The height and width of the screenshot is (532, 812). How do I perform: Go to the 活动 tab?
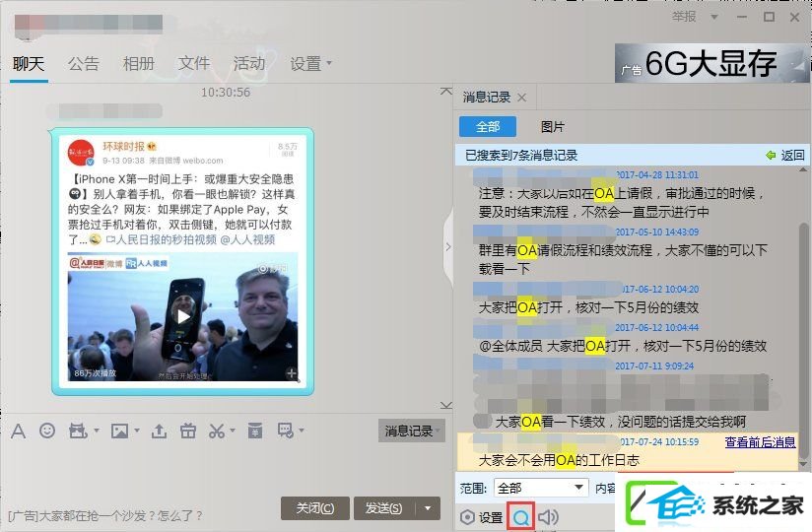(249, 64)
